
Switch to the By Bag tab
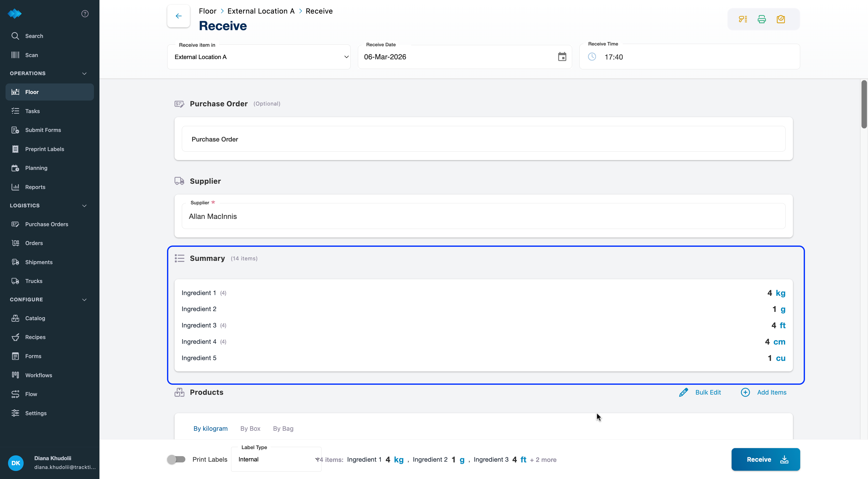[x=283, y=428]
